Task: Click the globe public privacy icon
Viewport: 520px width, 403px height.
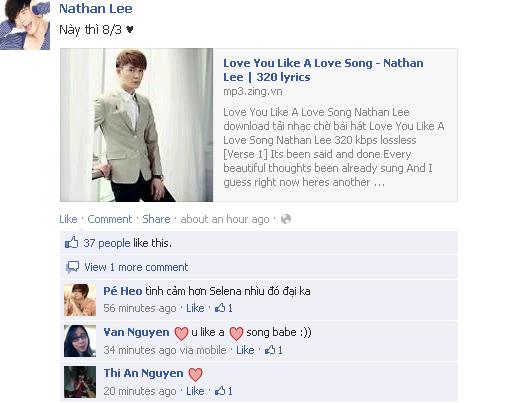Action: (x=286, y=219)
